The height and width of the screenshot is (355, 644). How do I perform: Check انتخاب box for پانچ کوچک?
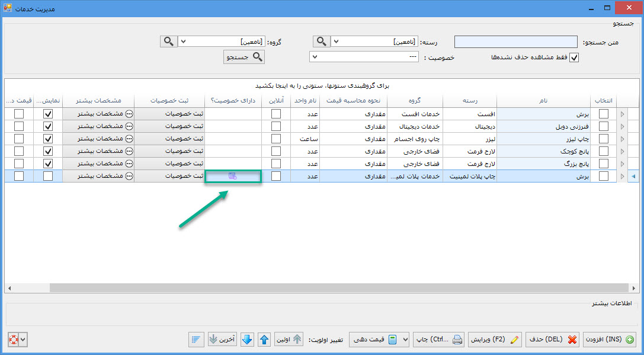pos(603,151)
